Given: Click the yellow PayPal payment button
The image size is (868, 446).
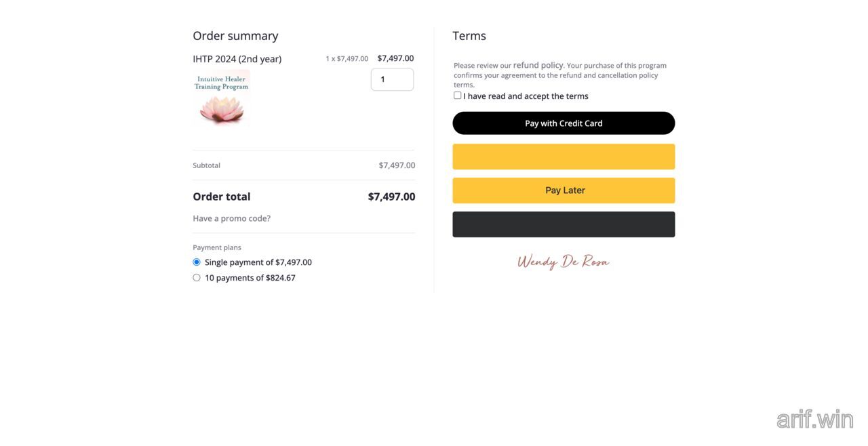Looking at the screenshot, I should pos(564,156).
